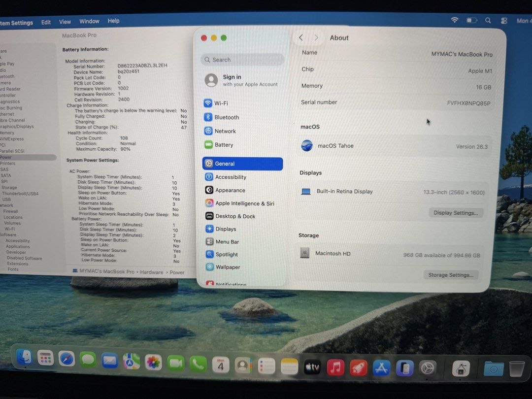Select Firewall in System Information sidebar

pos(10,211)
